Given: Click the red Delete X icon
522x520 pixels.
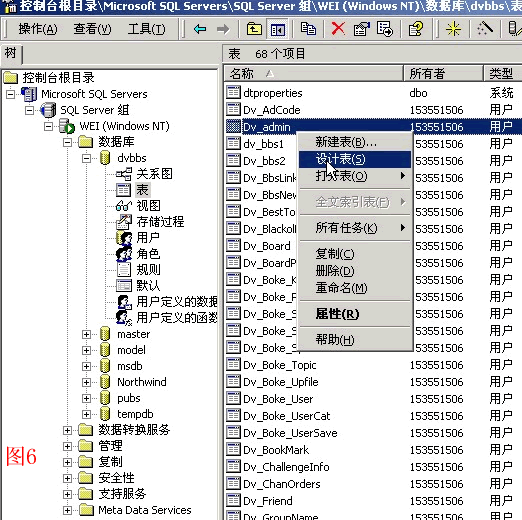Looking at the screenshot, I should point(338,29).
